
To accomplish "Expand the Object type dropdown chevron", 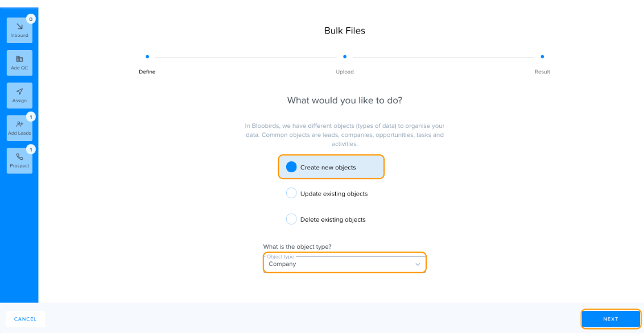I will pos(418,264).
